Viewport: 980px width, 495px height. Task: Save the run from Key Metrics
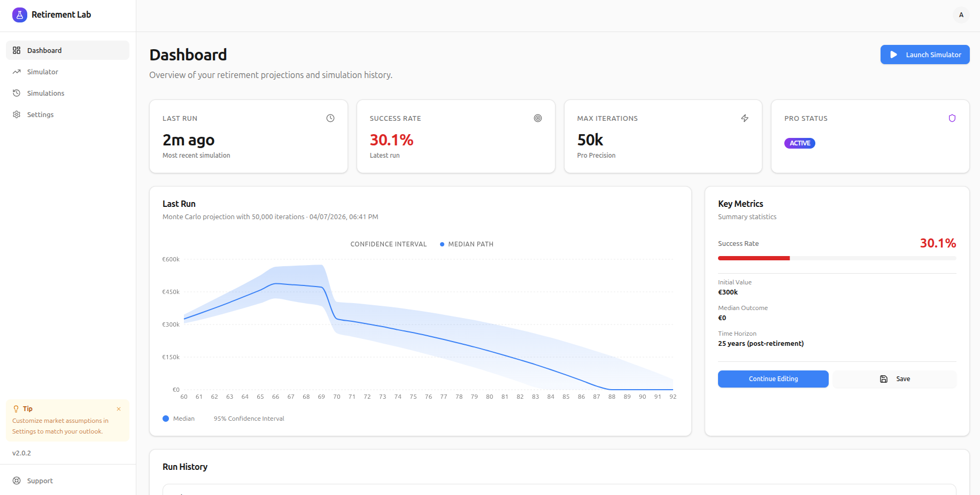tap(894, 379)
